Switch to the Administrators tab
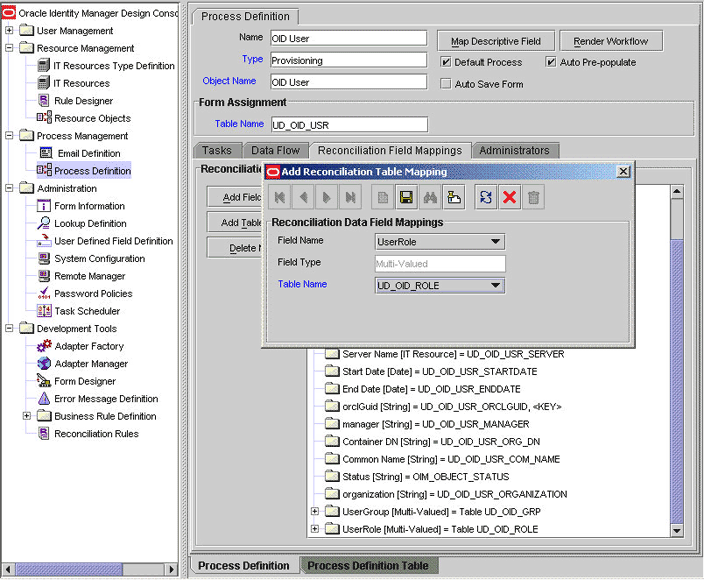The width and height of the screenshot is (704, 580). (x=515, y=150)
